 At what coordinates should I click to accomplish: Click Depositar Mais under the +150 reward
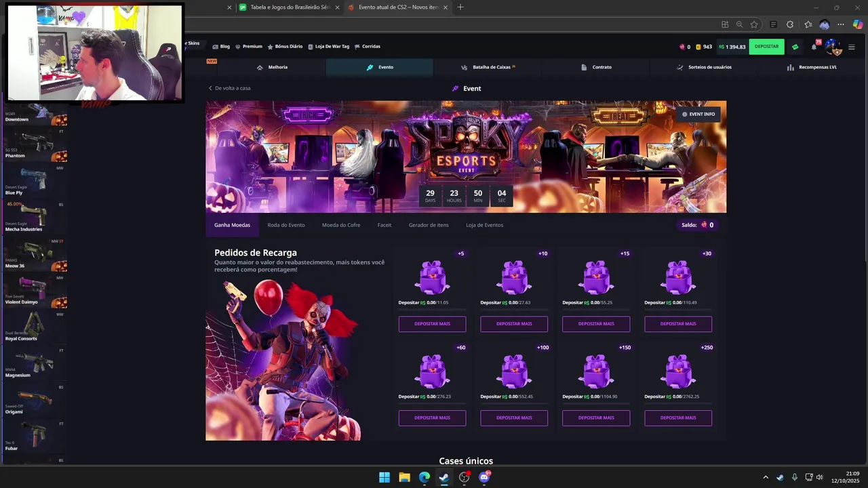[596, 418]
